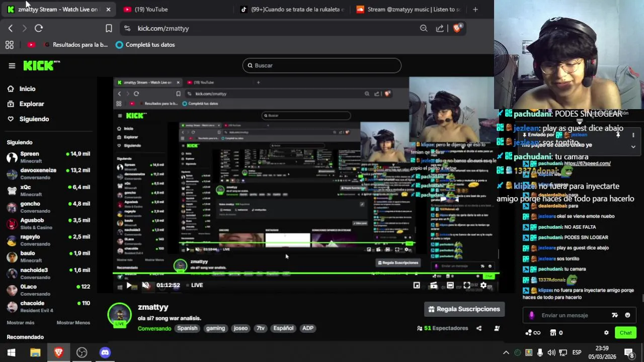
Task: Play the stream video
Action: click(129, 285)
